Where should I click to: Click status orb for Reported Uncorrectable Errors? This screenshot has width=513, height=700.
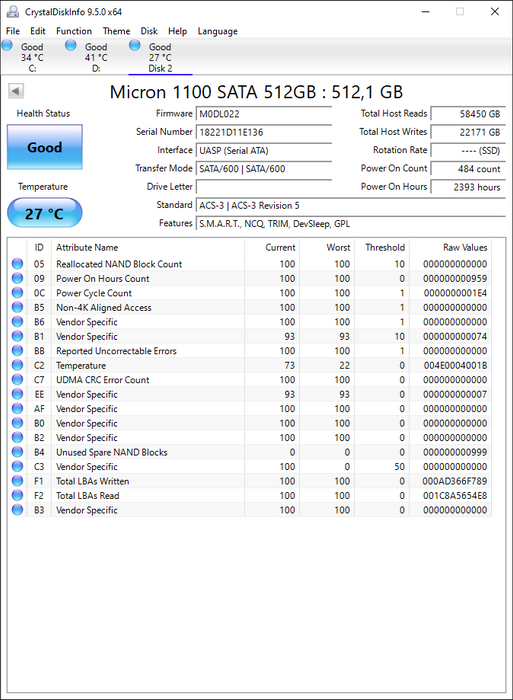(17, 351)
